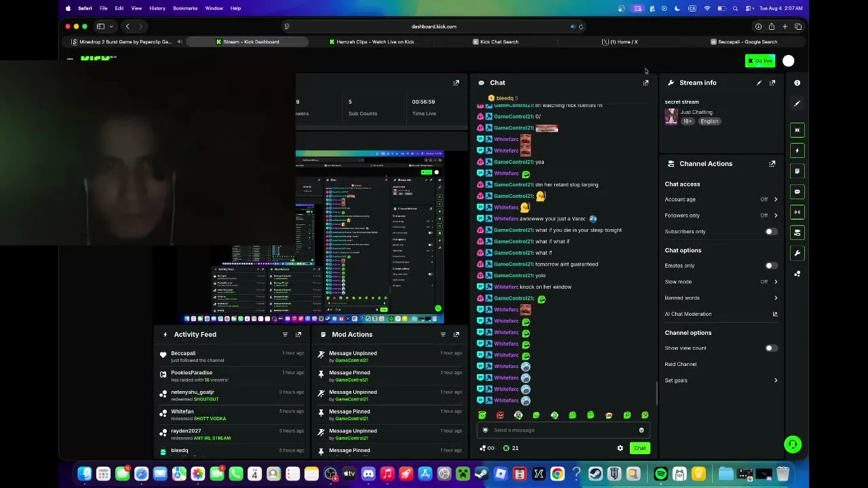Toggle the chat bubble sidebar icon
This screenshot has width=868, height=488.
797,192
